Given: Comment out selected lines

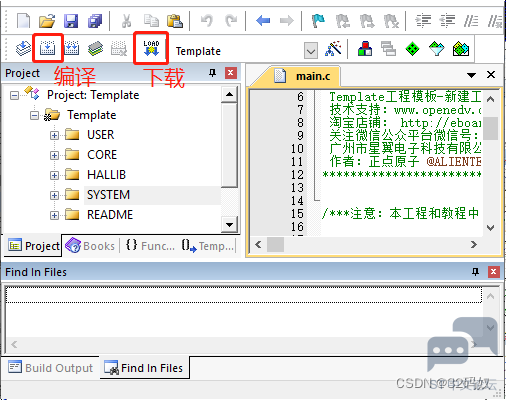Looking at the screenshot, I should (x=471, y=21).
